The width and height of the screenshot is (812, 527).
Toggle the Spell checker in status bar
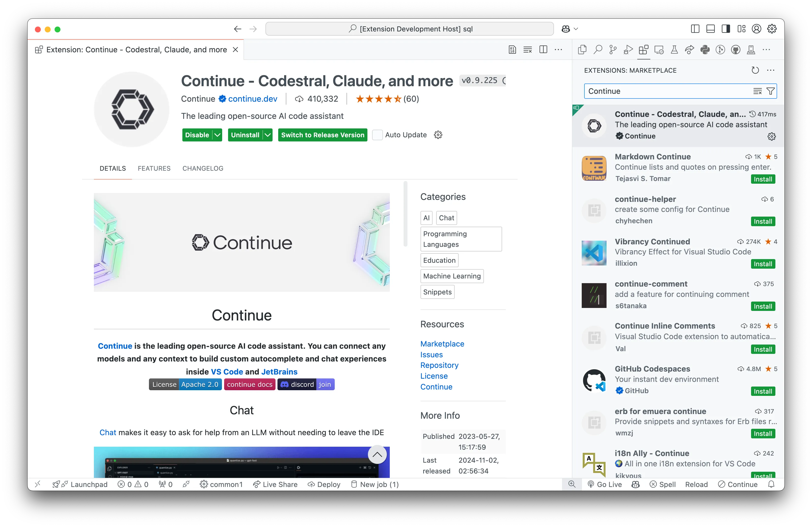pyautogui.click(x=663, y=484)
